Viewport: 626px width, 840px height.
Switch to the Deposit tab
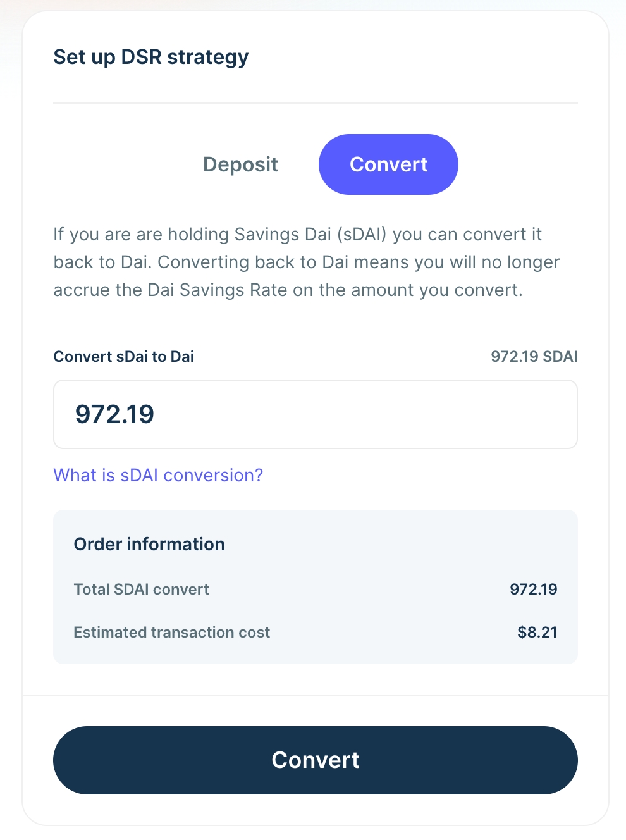[240, 164]
